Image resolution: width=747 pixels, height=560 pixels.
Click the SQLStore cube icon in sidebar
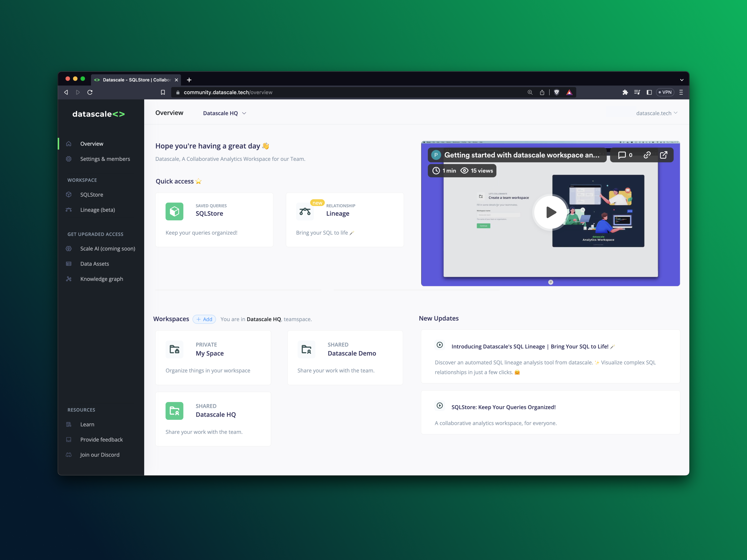click(69, 194)
